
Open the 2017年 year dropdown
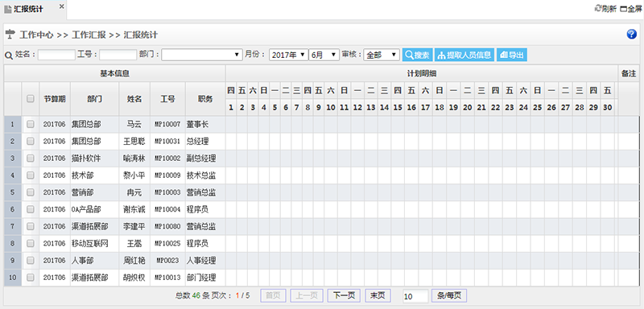[289, 55]
